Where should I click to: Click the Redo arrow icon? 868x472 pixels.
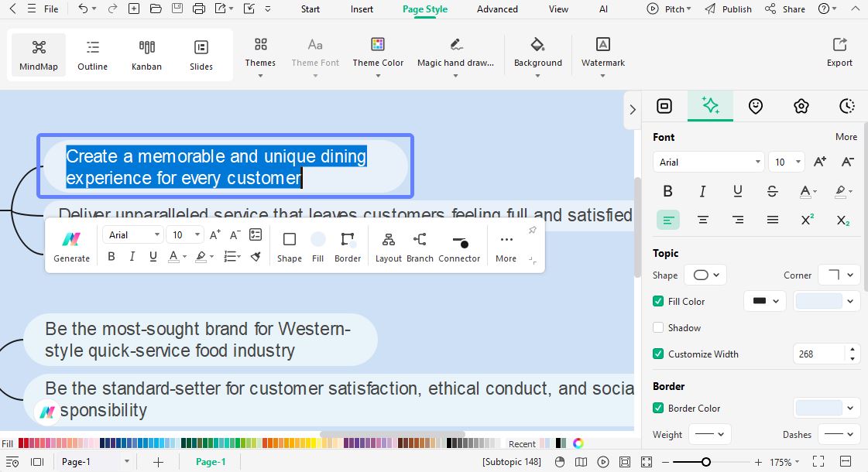pos(112,9)
